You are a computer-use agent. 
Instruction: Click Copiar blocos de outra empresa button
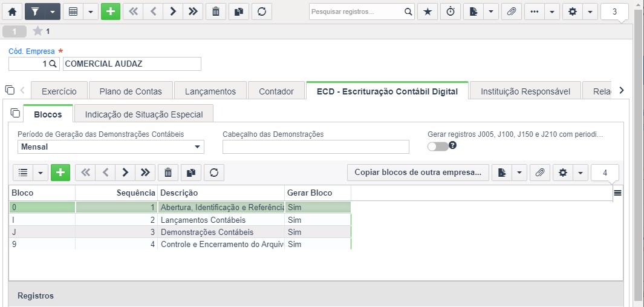(418, 173)
